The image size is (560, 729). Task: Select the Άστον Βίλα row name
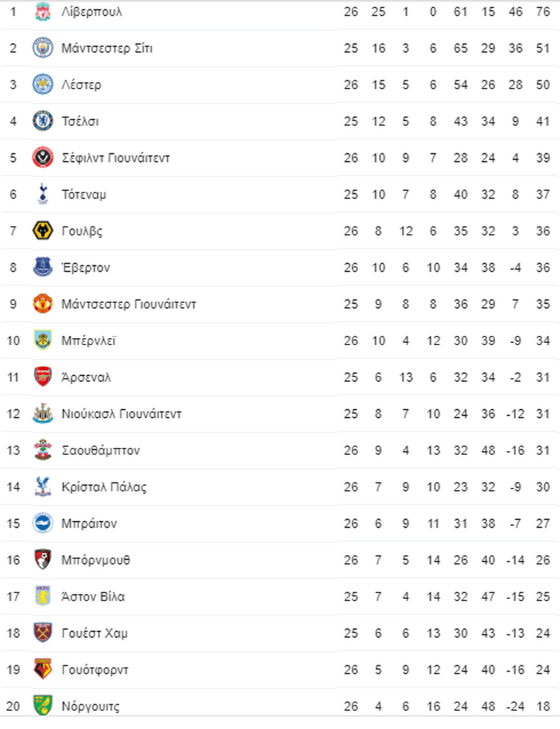93,596
